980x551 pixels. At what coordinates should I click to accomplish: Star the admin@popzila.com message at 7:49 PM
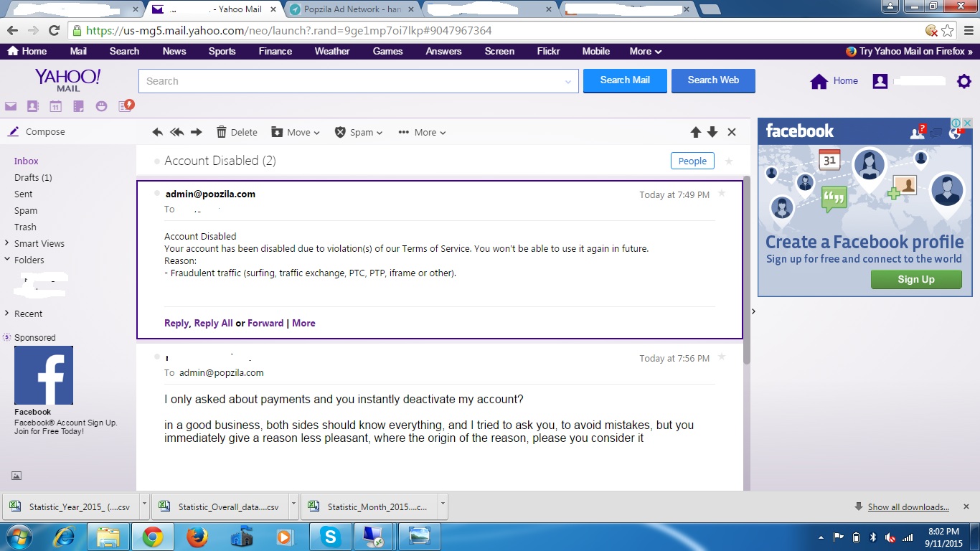coord(722,194)
